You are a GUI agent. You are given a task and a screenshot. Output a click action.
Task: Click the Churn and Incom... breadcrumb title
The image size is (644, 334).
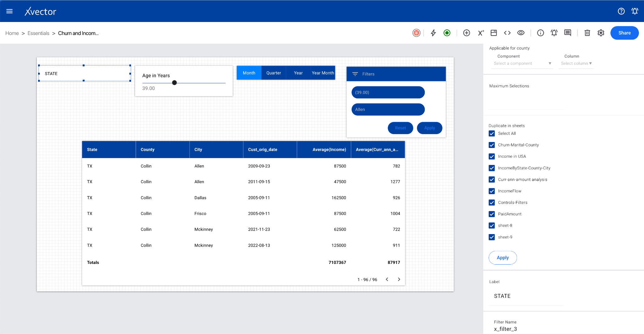click(x=78, y=33)
